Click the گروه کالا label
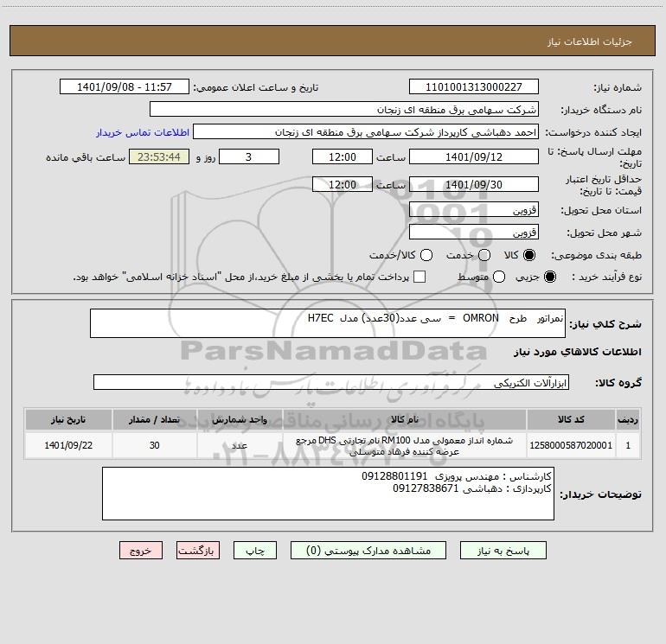This screenshot has height=644, width=666. pos(618,383)
